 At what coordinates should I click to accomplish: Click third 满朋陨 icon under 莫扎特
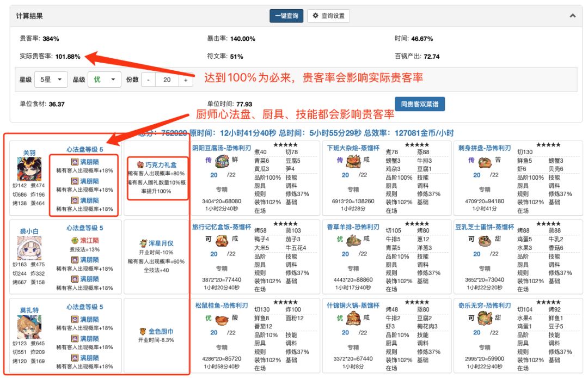(x=75, y=358)
